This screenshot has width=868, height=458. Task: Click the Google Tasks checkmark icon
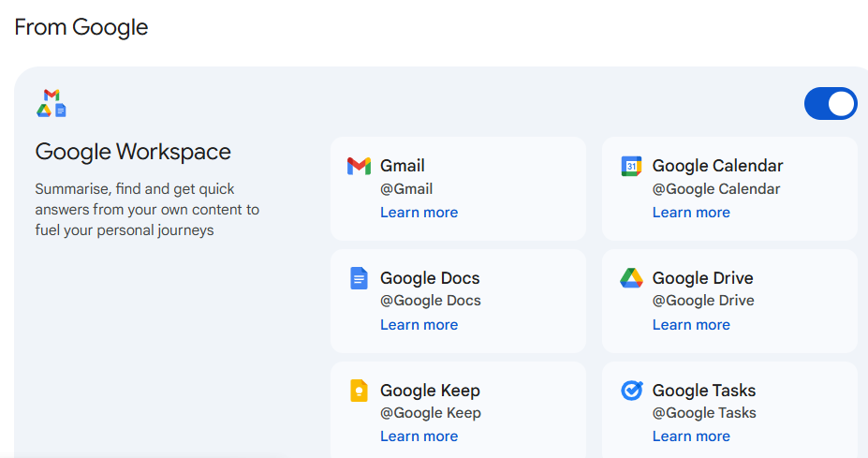click(631, 390)
